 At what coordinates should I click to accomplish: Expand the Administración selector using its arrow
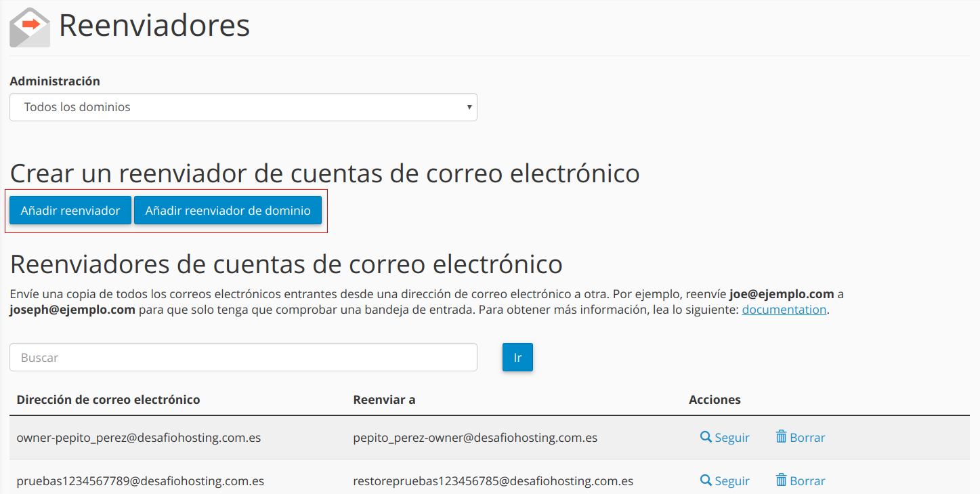(469, 107)
